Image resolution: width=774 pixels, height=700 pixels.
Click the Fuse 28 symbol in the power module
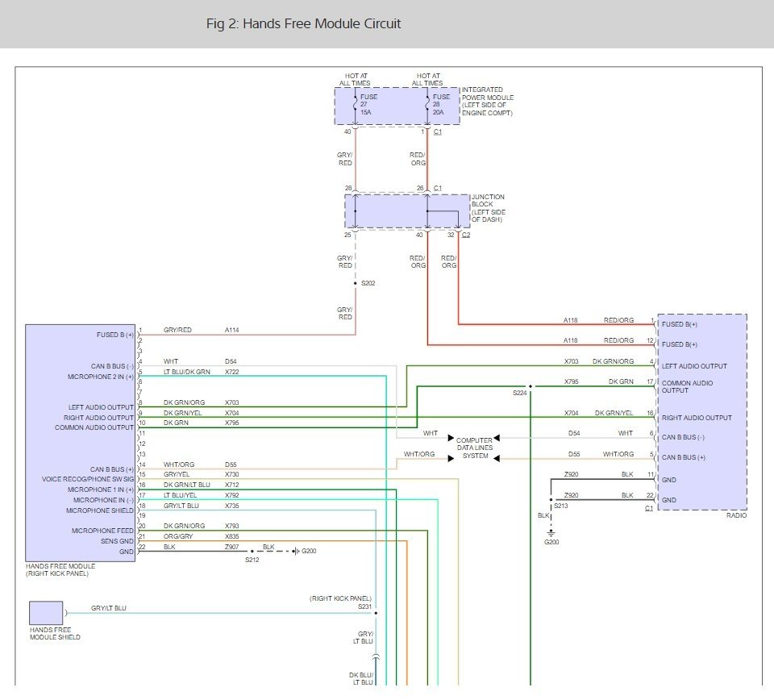[x=427, y=105]
